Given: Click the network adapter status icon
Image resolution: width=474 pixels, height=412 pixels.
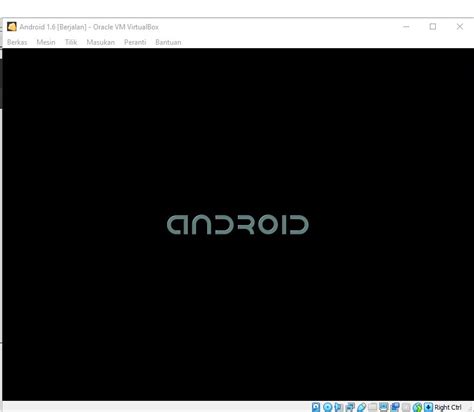Looking at the screenshot, I should (x=350, y=407).
